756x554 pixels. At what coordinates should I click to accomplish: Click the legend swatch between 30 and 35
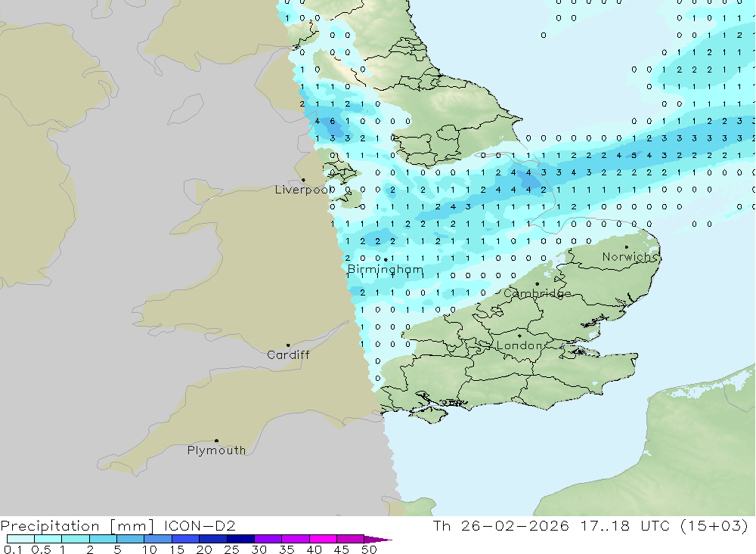[268, 539]
